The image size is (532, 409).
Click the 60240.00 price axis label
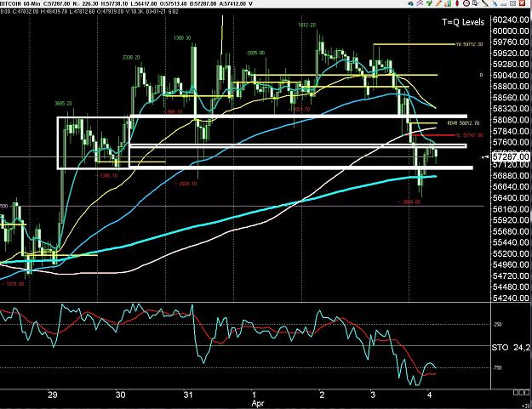(511, 20)
